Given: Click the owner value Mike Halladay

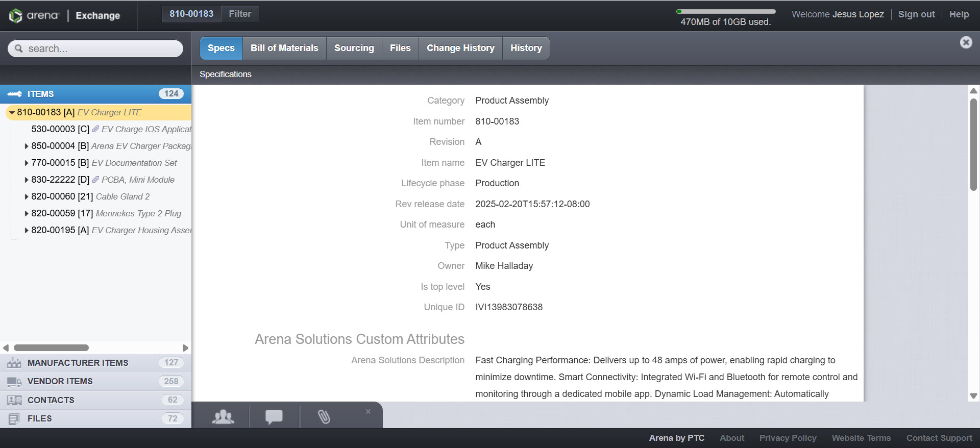Looking at the screenshot, I should point(504,266).
